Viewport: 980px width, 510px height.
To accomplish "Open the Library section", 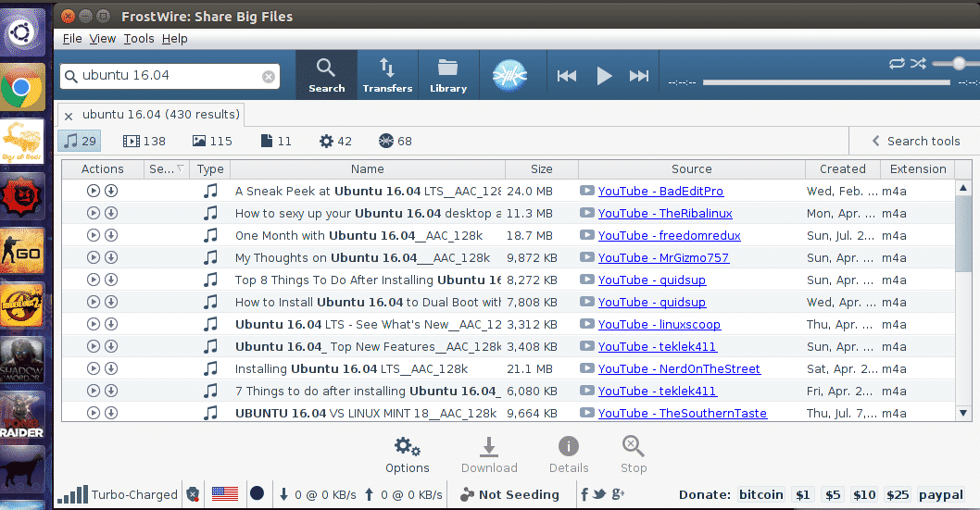I will pyautogui.click(x=448, y=75).
